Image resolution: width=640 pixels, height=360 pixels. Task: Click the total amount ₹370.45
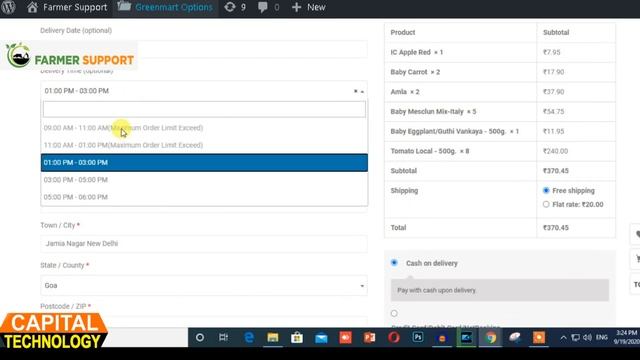(556, 228)
